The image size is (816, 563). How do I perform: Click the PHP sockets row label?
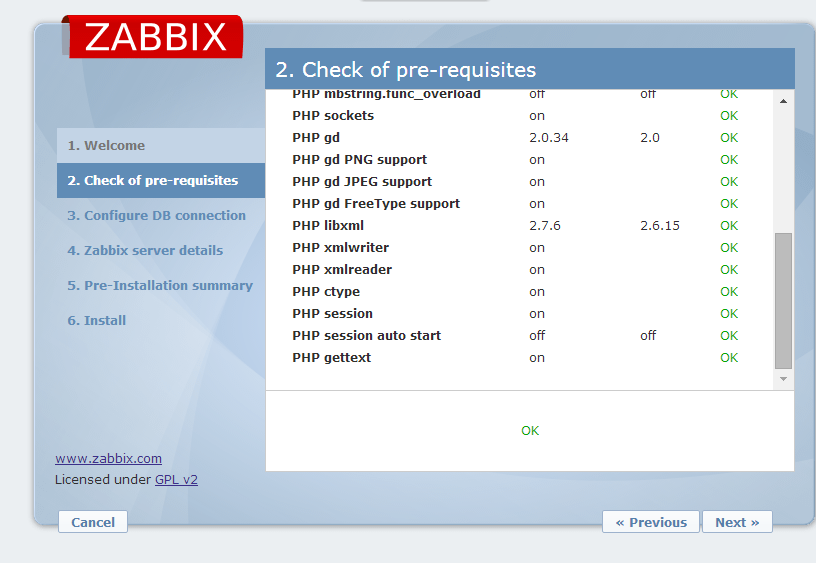tap(333, 116)
